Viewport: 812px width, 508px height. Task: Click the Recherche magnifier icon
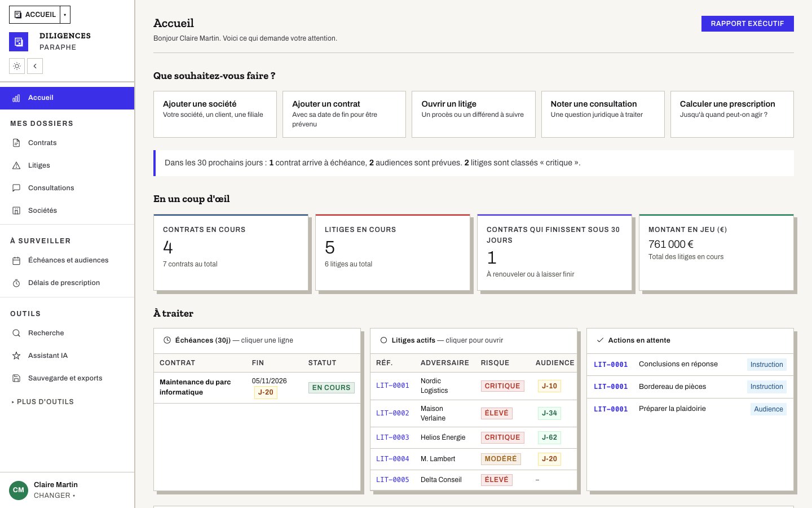point(16,333)
